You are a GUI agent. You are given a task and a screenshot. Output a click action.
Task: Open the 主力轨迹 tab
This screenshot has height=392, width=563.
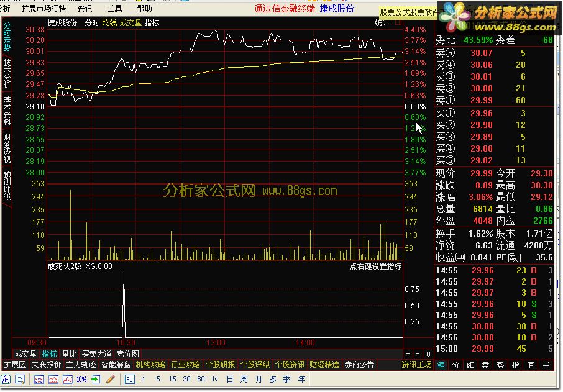point(81,365)
